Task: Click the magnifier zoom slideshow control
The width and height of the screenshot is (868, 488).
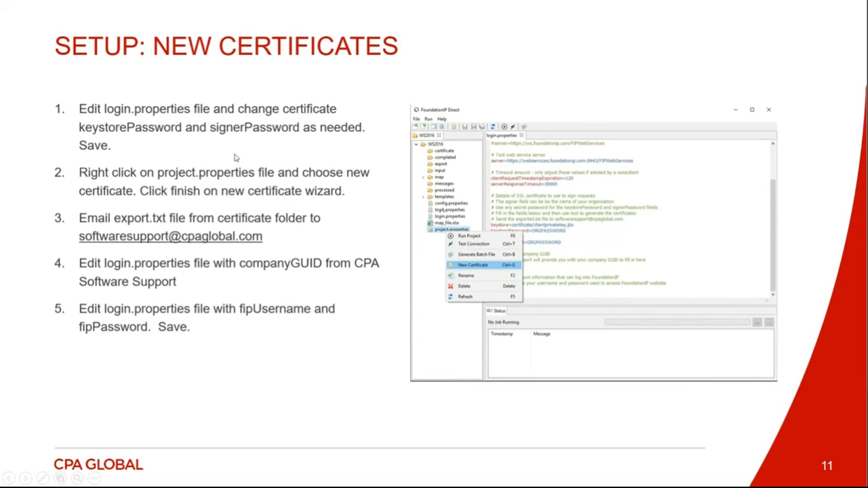Action: (x=77, y=478)
